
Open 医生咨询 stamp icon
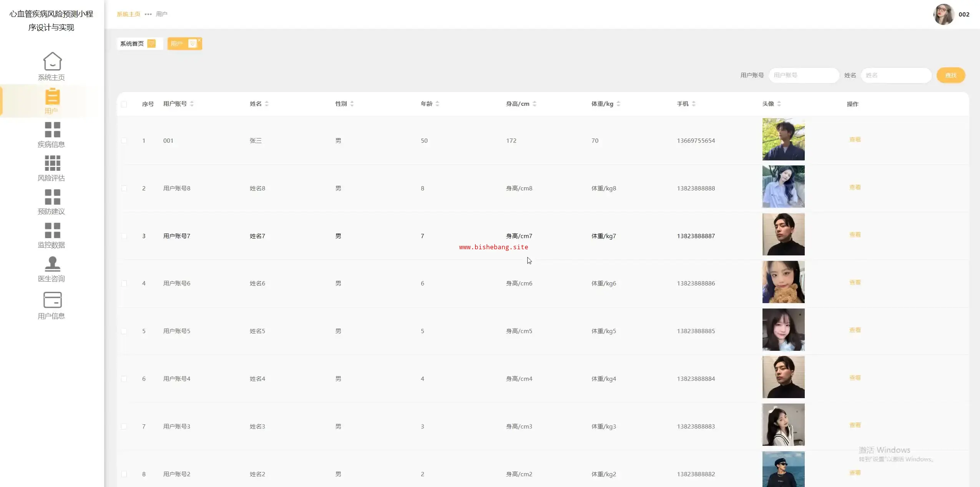tap(52, 264)
